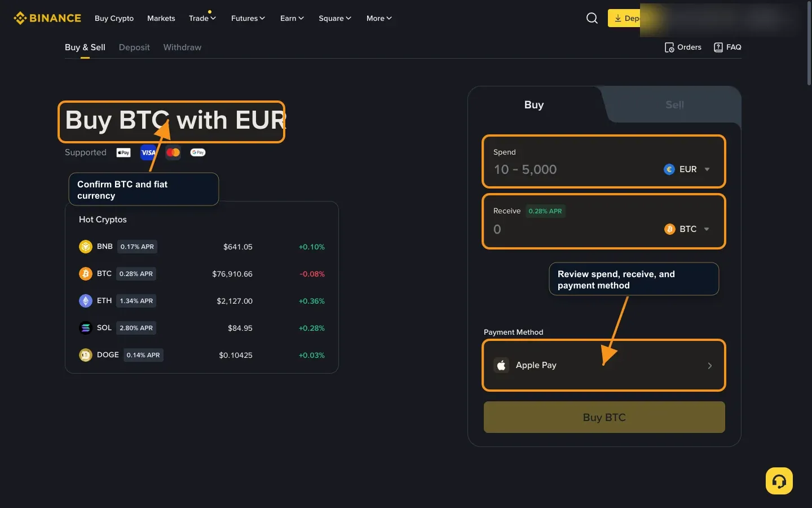Open the customer support chat headset icon

779,481
